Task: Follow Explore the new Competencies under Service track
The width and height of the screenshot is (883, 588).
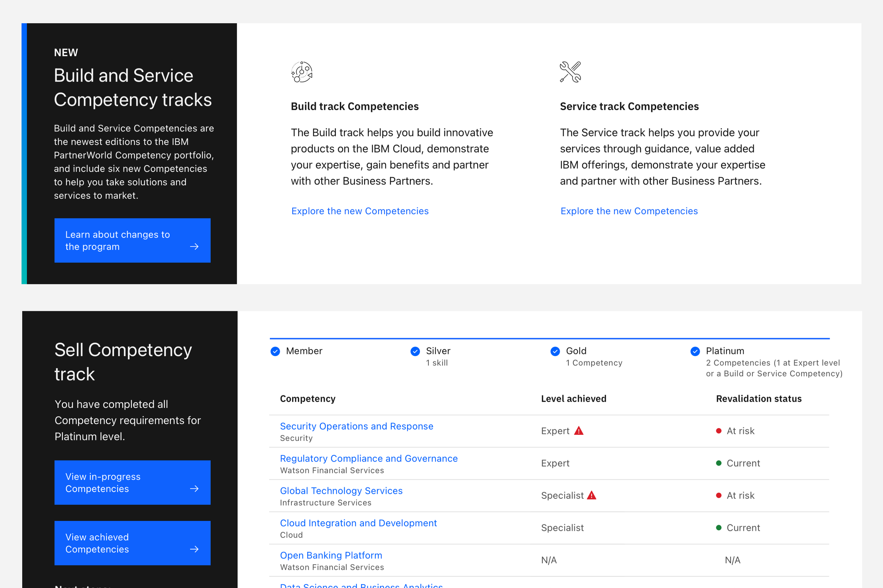Action: pyautogui.click(x=629, y=211)
